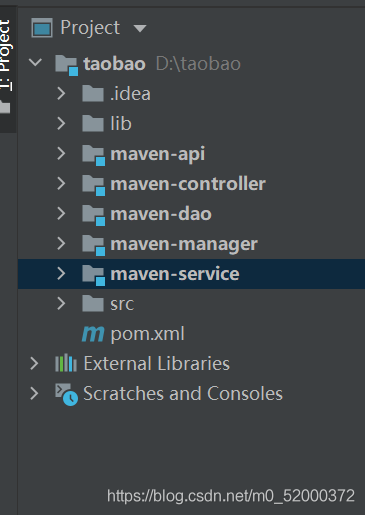Screen dimensions: 365x515
Task: Open the Project view dropdown arrow
Action: (x=140, y=28)
